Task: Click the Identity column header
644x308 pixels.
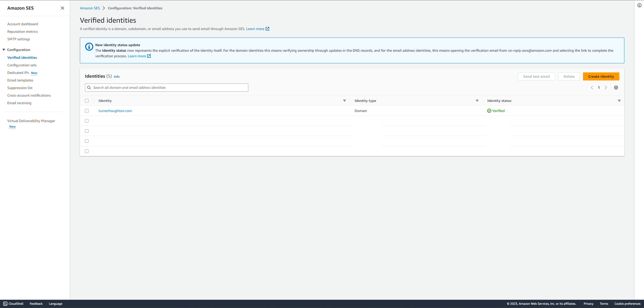Action: [105, 101]
